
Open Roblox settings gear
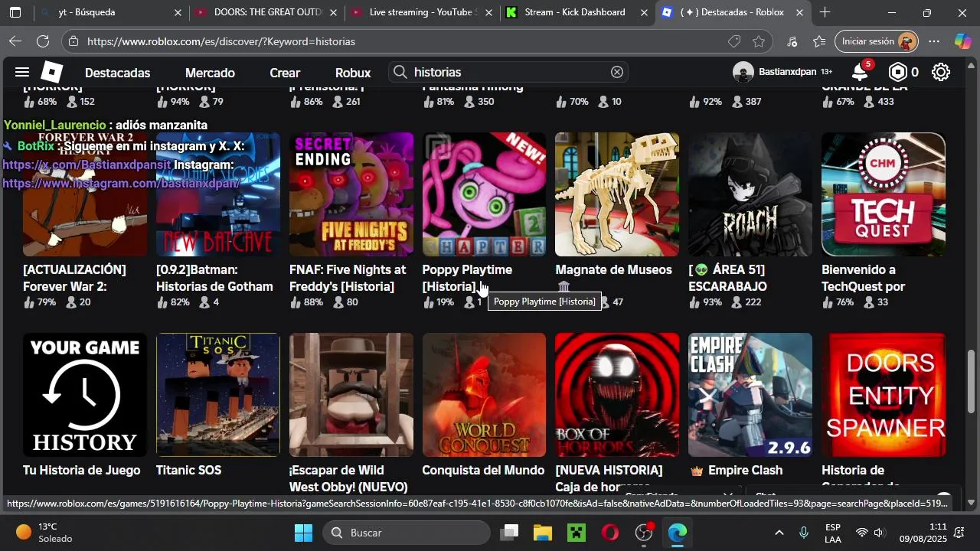pos(941,72)
